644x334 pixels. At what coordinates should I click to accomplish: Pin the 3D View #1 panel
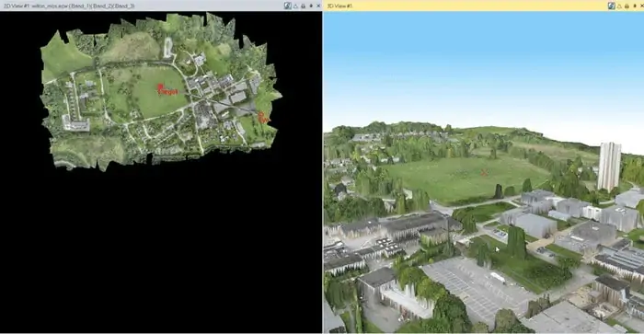click(635, 6)
